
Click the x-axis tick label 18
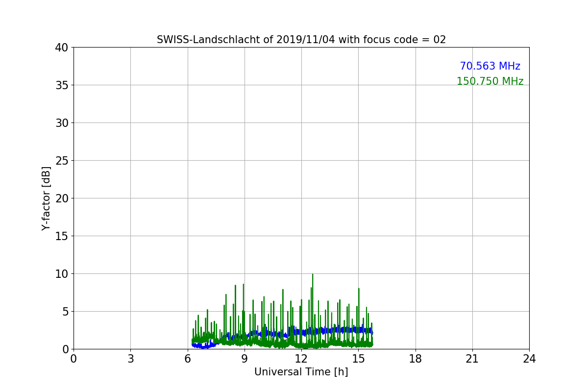[x=416, y=359]
